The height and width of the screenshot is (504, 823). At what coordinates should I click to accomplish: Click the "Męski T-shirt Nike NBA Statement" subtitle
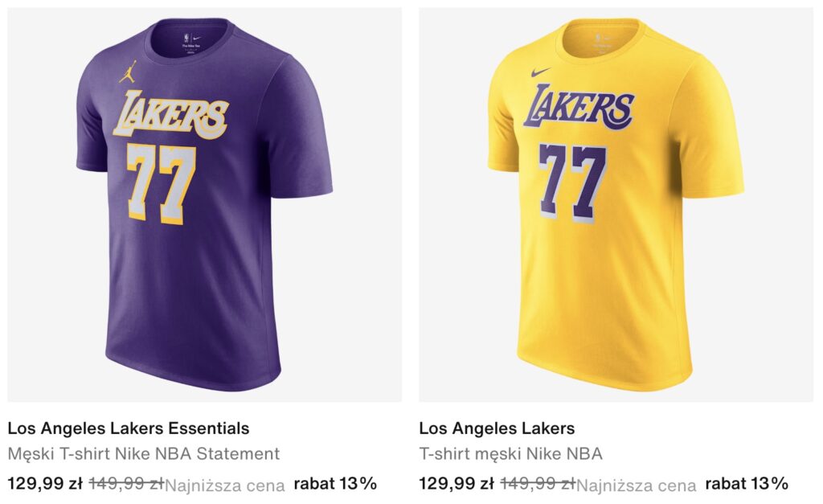tap(144, 454)
